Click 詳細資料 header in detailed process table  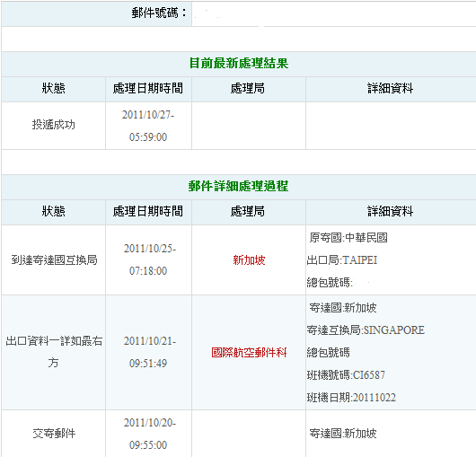(390, 211)
